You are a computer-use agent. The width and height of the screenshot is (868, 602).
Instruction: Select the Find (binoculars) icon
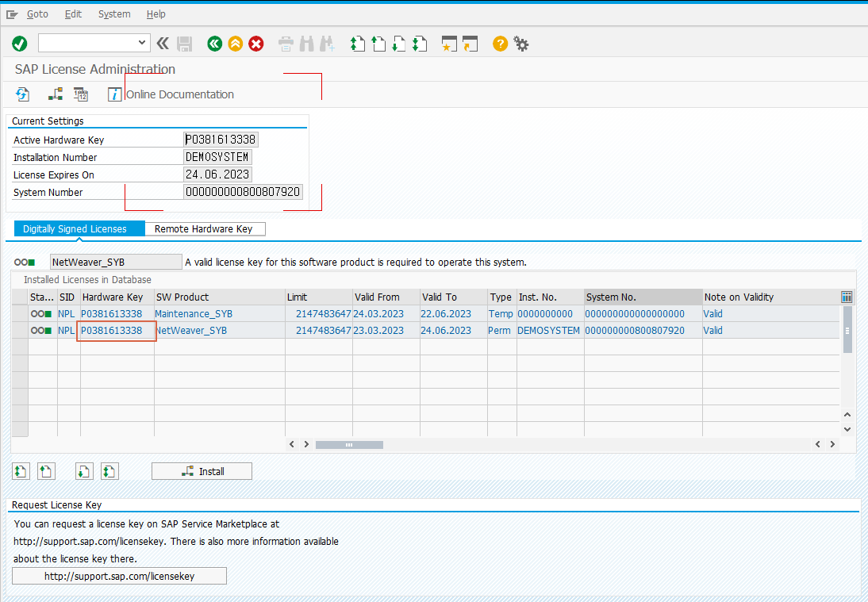click(x=306, y=44)
